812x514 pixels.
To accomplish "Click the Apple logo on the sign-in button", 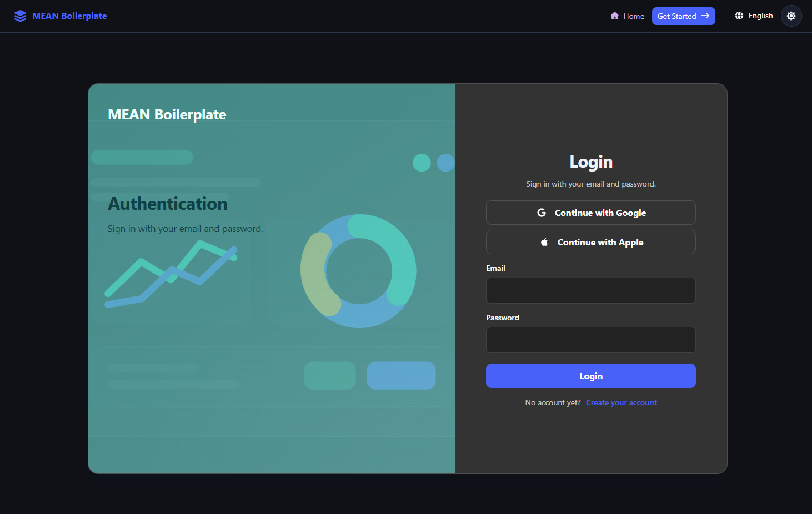I will coord(544,241).
